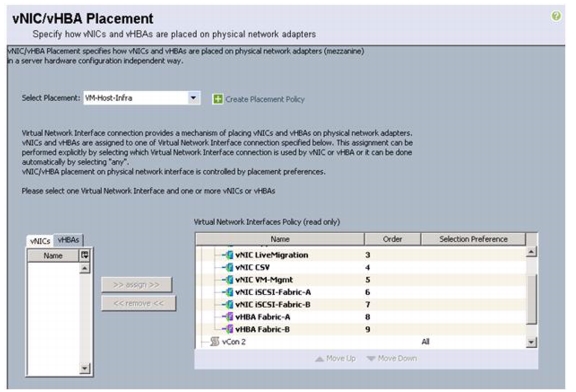The height and width of the screenshot is (392, 576).
Task: Click the Name header in vNICs list
Action: tap(53, 256)
